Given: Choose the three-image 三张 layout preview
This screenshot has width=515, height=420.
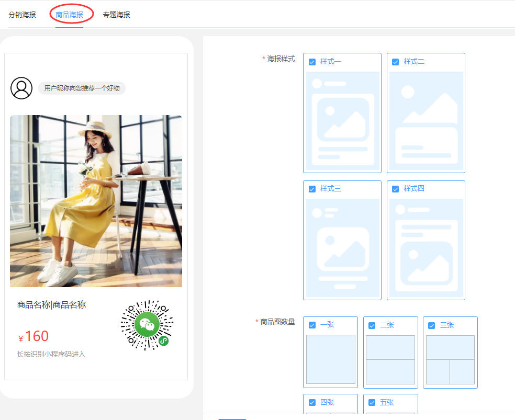Looking at the screenshot, I should pyautogui.click(x=450, y=360).
